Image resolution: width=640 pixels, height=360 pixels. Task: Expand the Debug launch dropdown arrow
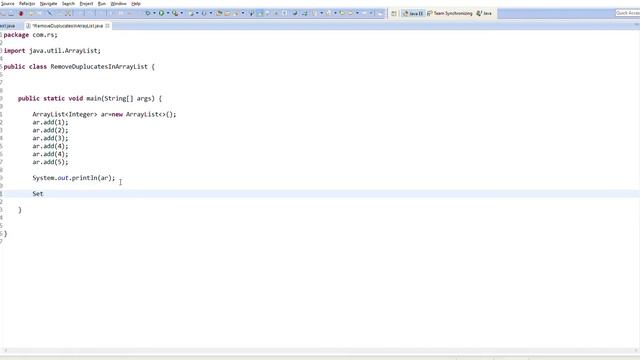pos(154,13)
